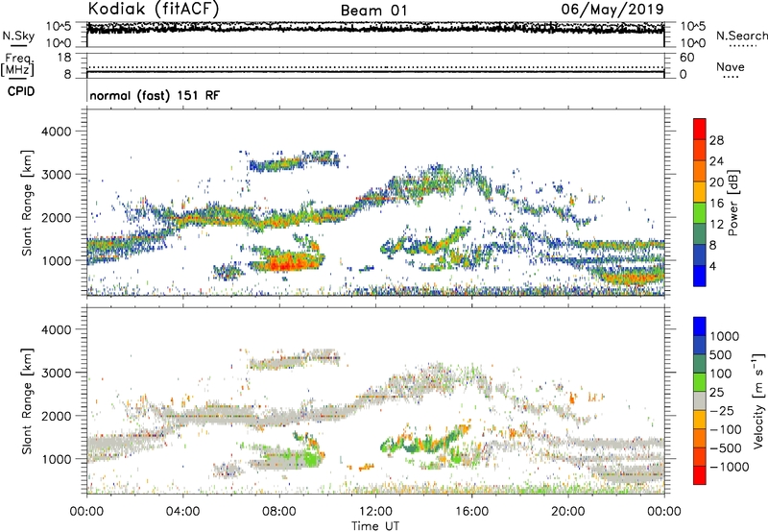
Task: Click the "12" power colorbar label
Action: 716,225
